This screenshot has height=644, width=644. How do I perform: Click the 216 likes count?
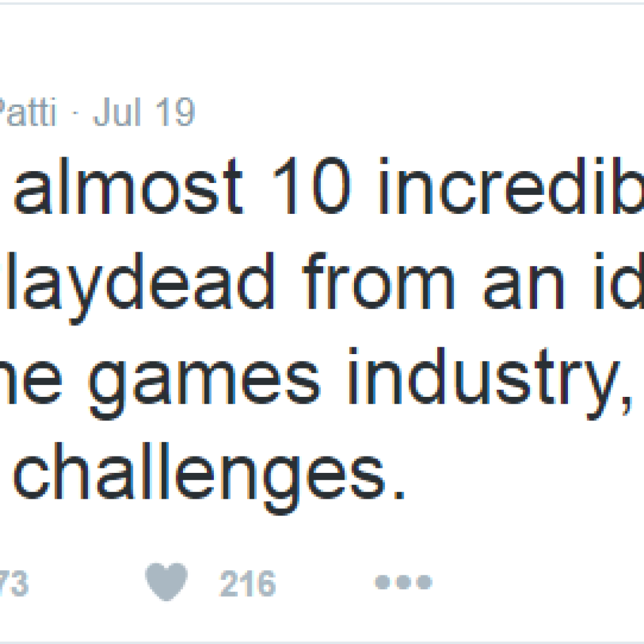pyautogui.click(x=247, y=584)
